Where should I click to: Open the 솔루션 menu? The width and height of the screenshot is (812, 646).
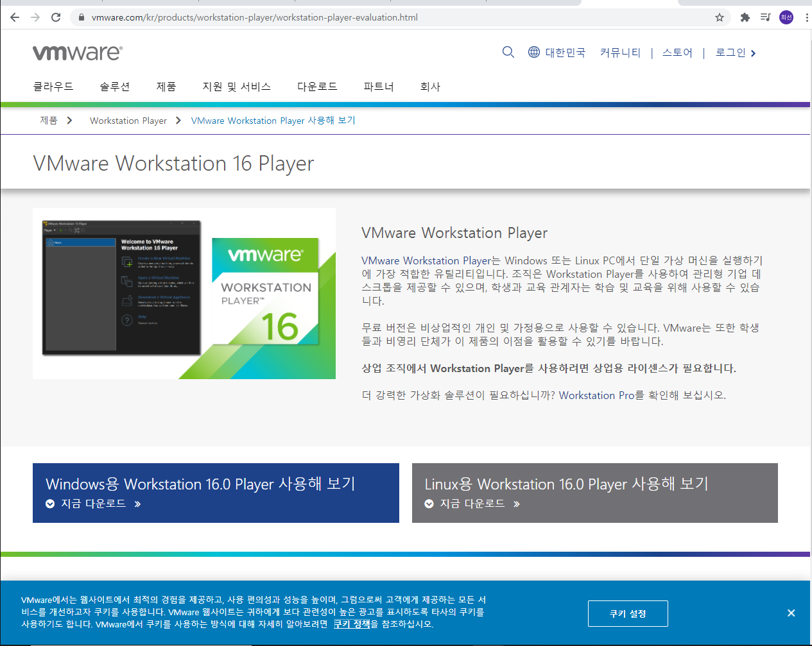click(115, 87)
